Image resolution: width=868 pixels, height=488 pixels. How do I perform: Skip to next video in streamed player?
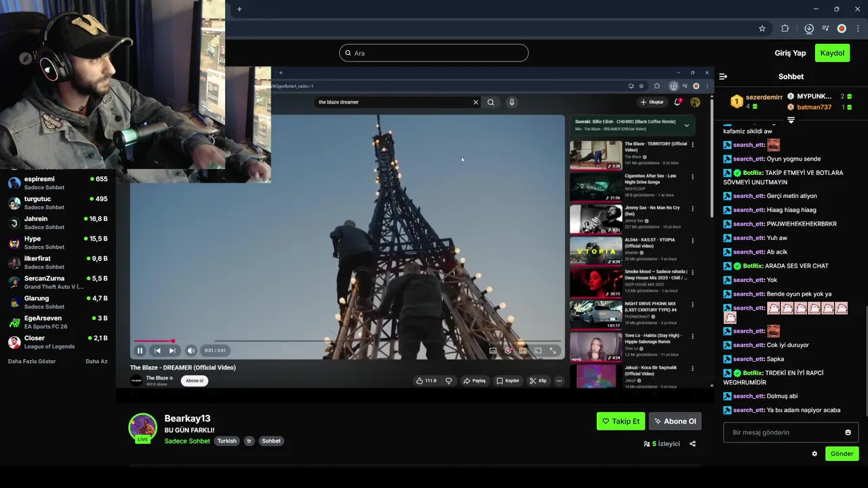172,350
